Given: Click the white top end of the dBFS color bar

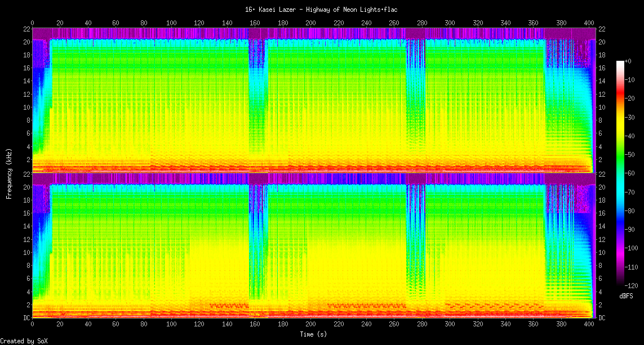Looking at the screenshot, I should [620, 62].
